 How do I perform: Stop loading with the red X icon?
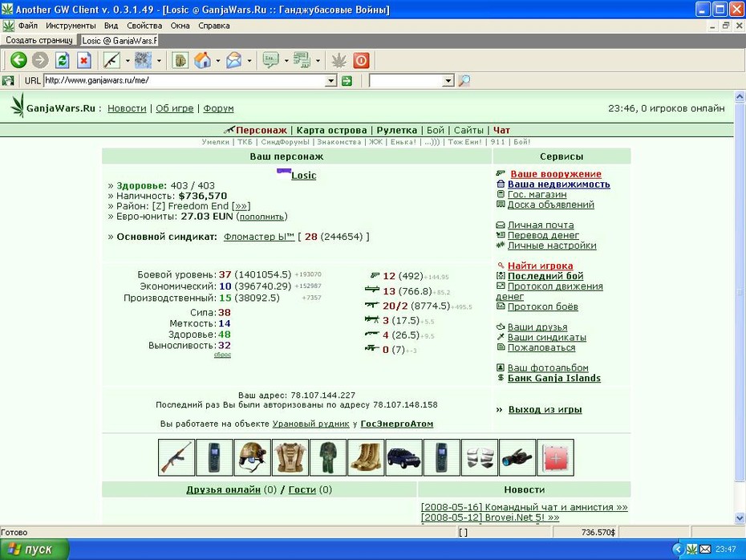pos(84,60)
